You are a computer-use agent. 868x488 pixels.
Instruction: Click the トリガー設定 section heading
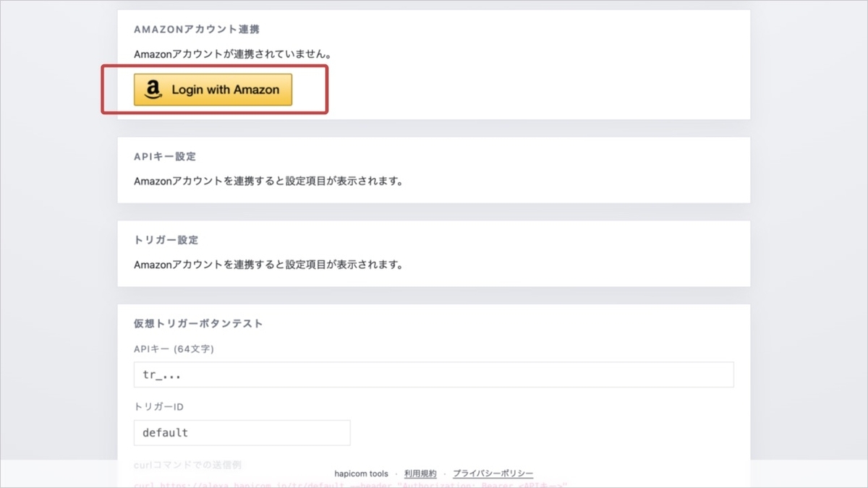[x=166, y=239]
